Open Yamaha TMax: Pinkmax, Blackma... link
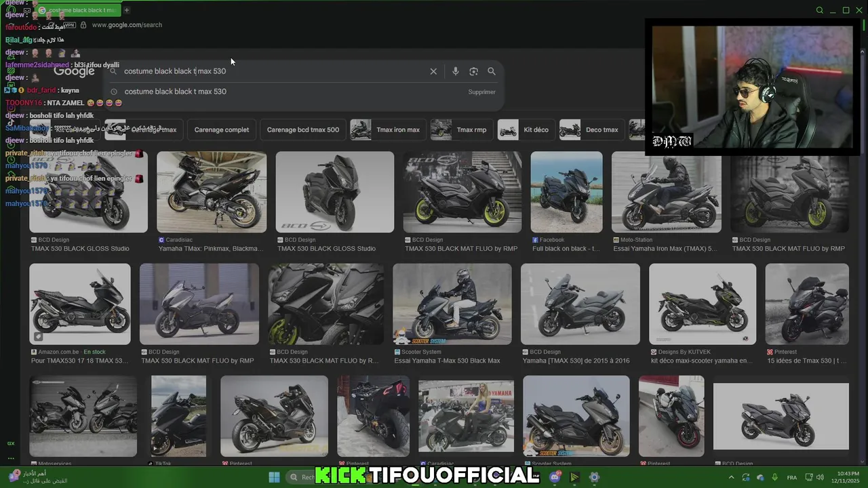The width and height of the screenshot is (868, 488). (x=211, y=249)
